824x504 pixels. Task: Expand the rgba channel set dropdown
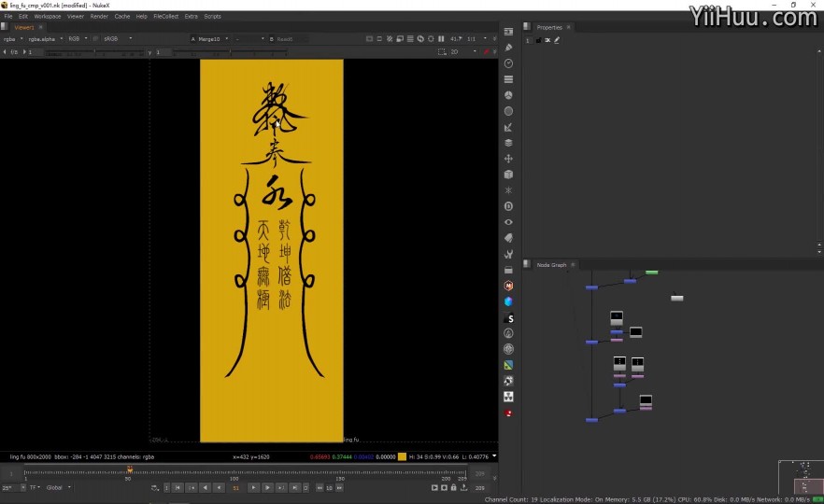[x=11, y=39]
